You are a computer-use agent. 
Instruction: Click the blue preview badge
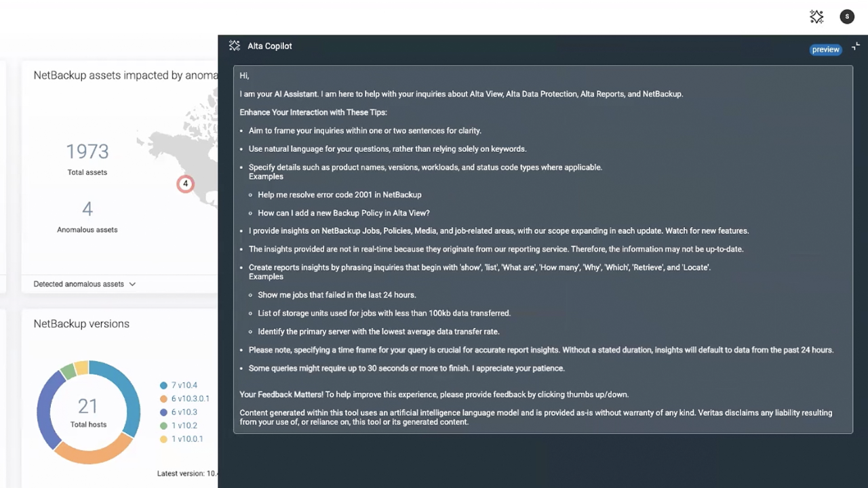[825, 49]
